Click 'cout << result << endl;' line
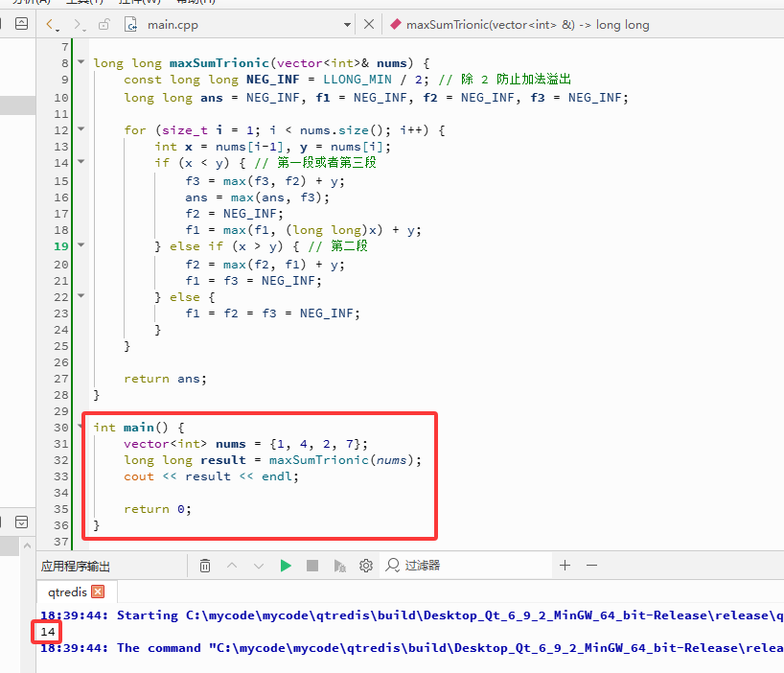 tap(211, 476)
